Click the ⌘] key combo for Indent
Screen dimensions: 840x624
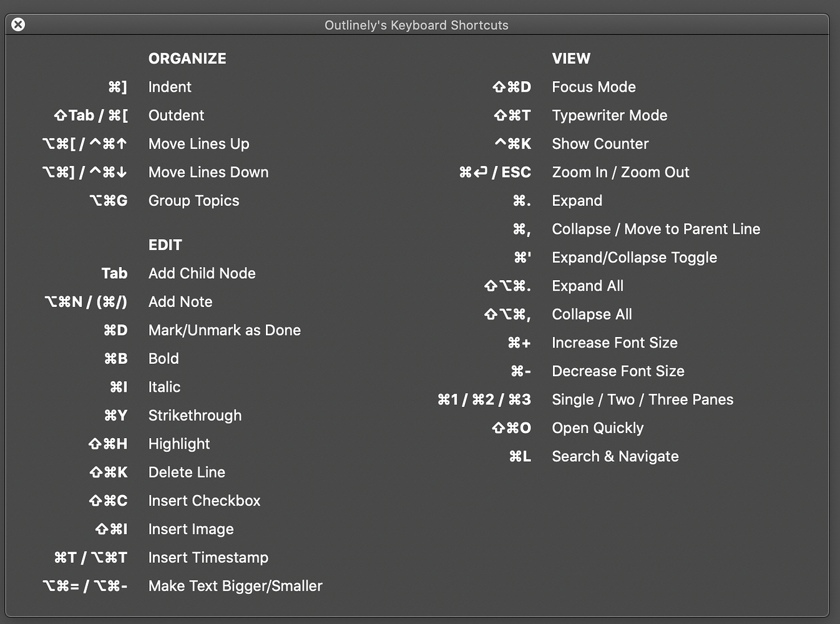(117, 87)
